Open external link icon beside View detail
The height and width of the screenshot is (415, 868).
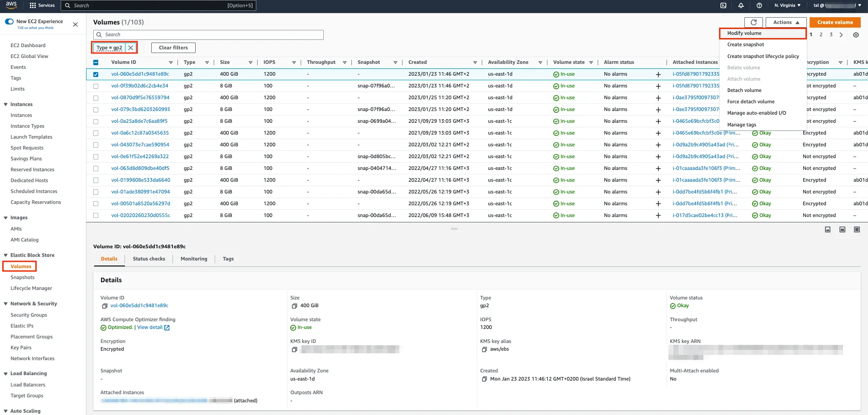[167, 328]
